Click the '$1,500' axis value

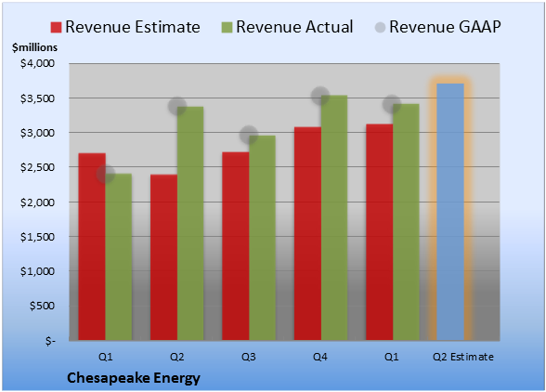37,237
